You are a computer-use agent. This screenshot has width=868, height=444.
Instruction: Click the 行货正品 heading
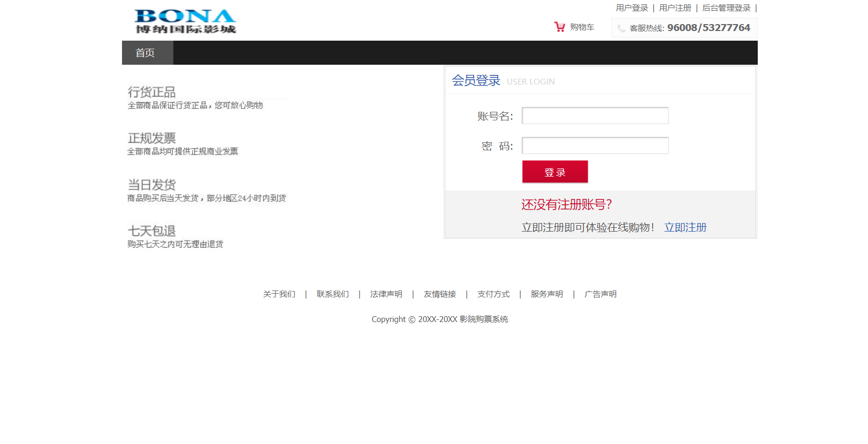(151, 92)
